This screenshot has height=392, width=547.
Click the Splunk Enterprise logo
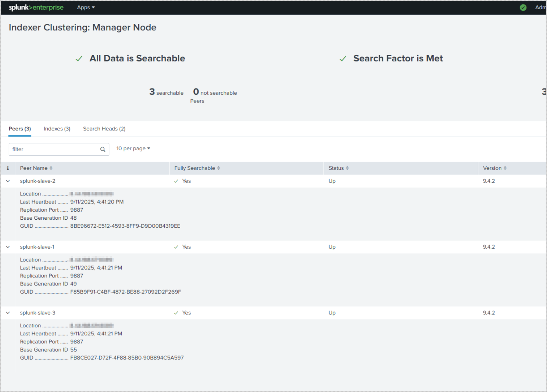point(36,7)
